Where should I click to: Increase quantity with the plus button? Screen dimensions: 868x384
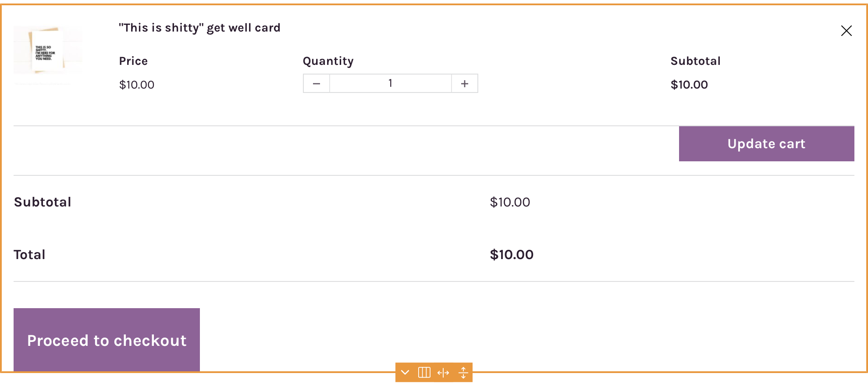point(465,83)
